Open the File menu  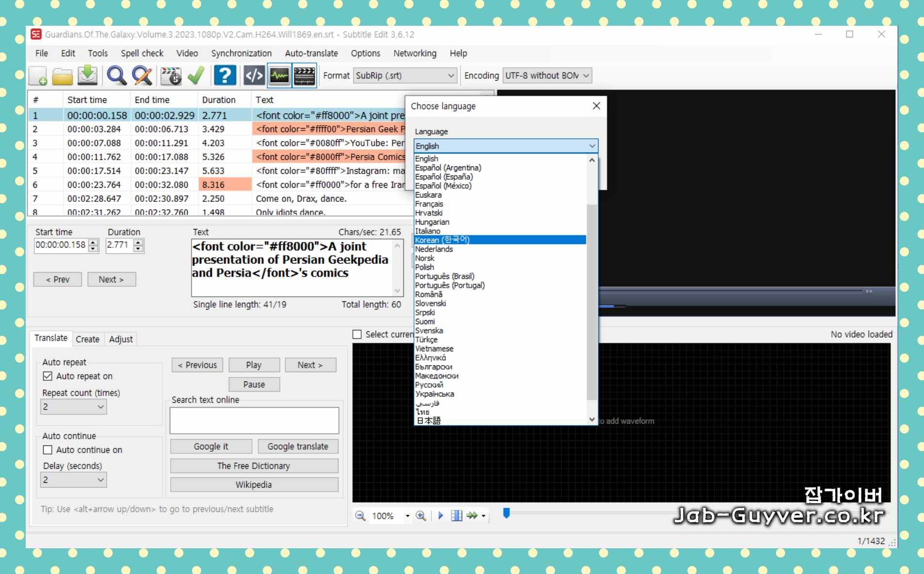point(42,53)
